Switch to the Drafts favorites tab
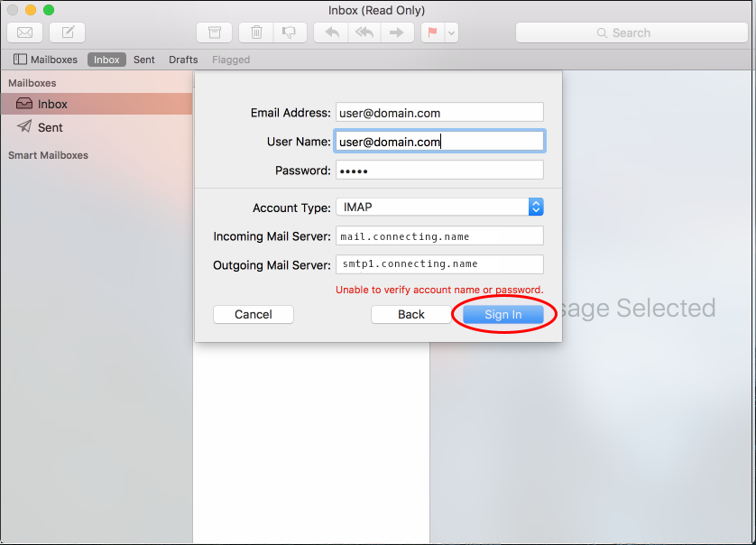Screen dimensions: 756x545 click(183, 60)
